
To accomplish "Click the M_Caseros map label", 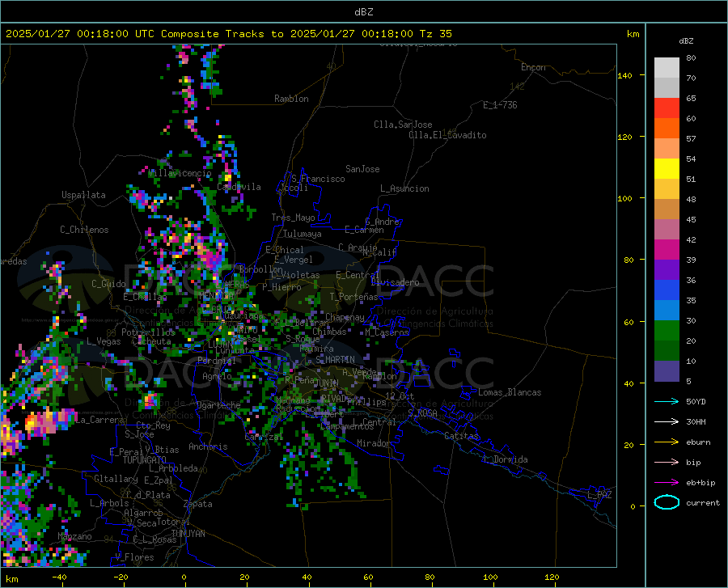I will (x=387, y=332).
